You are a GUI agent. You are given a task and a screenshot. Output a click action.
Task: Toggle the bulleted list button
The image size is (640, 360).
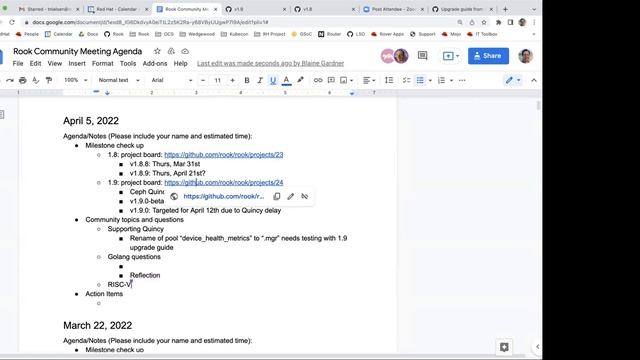coord(420,80)
